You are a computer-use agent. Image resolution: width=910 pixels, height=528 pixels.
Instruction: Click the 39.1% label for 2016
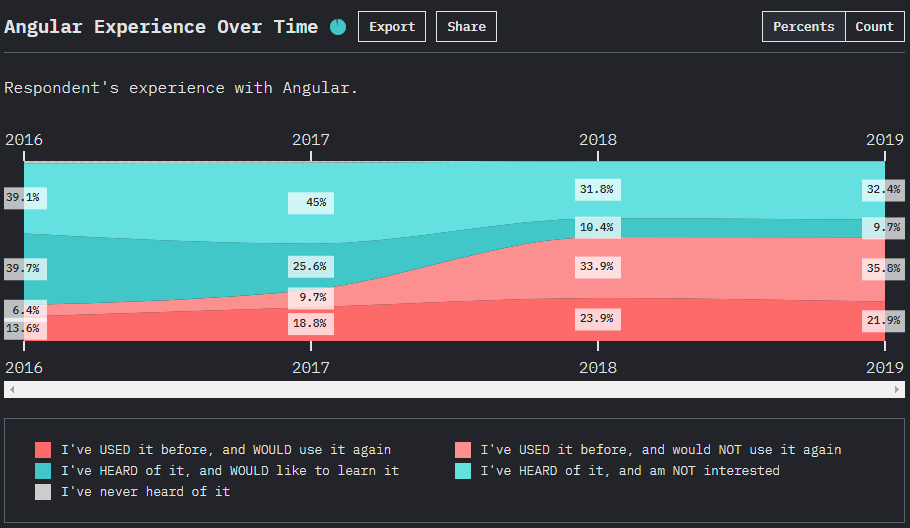(x=26, y=198)
